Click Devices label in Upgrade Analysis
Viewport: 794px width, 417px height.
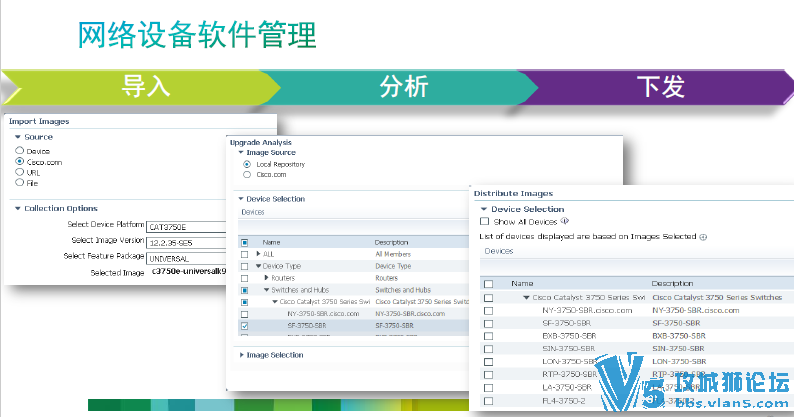253,212
